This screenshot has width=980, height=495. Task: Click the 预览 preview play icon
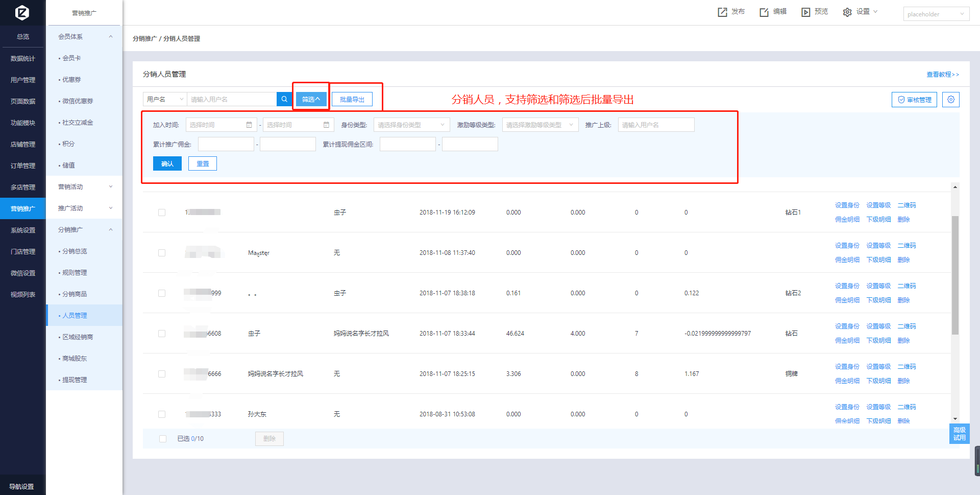[806, 12]
